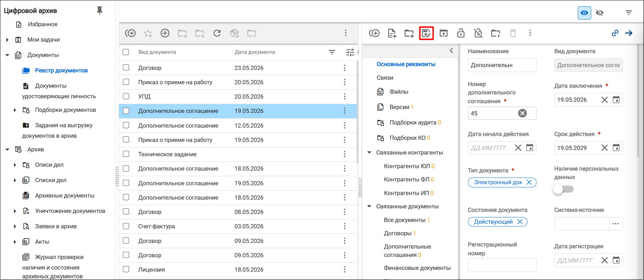Expand the Описи дел node
644x280 pixels.
pyautogui.click(x=15, y=165)
